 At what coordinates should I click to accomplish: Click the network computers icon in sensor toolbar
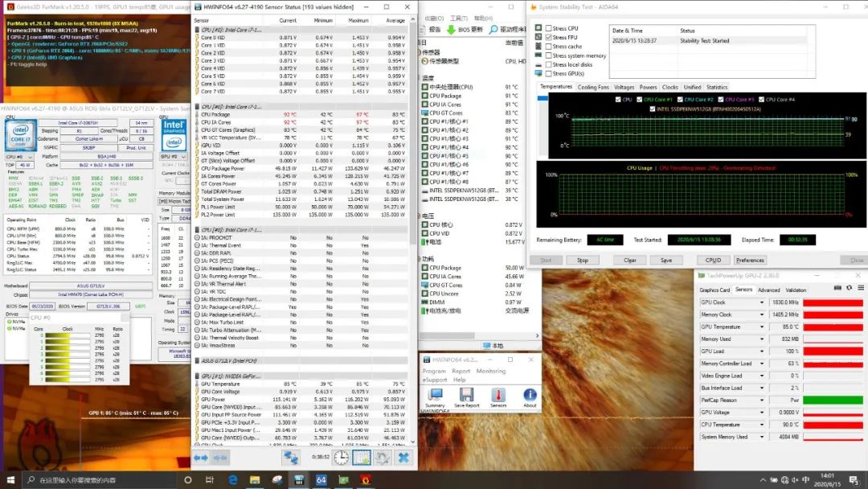point(292,457)
